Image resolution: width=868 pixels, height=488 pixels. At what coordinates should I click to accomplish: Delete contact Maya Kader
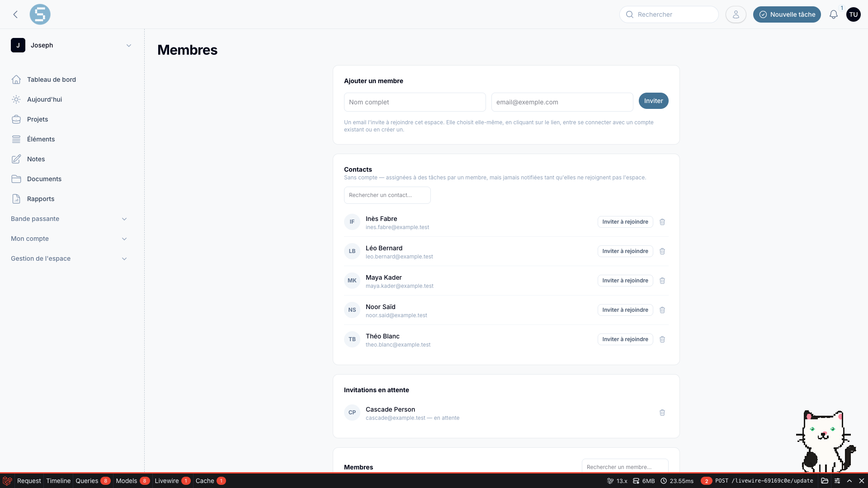(662, 281)
